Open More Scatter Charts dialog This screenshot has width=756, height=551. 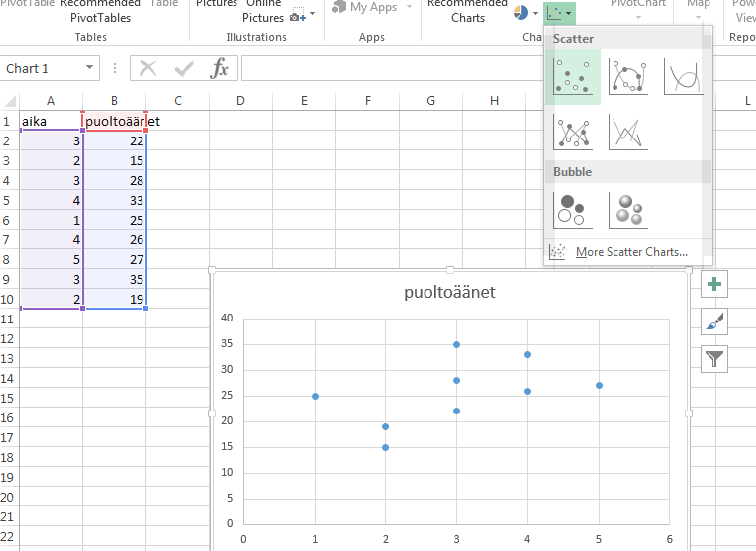tap(630, 252)
